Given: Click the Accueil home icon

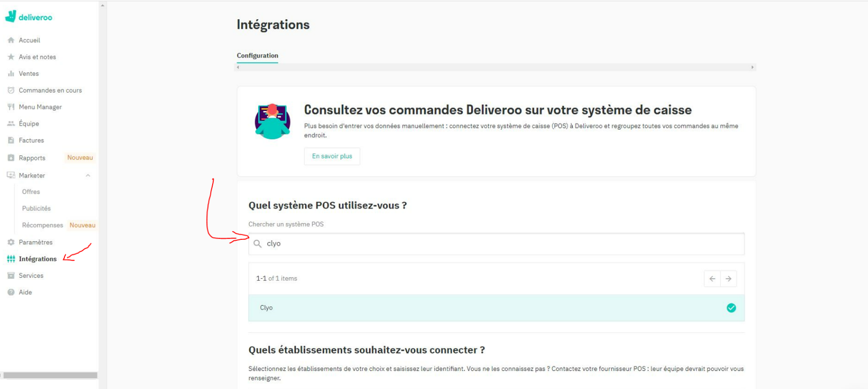Looking at the screenshot, I should [x=11, y=40].
